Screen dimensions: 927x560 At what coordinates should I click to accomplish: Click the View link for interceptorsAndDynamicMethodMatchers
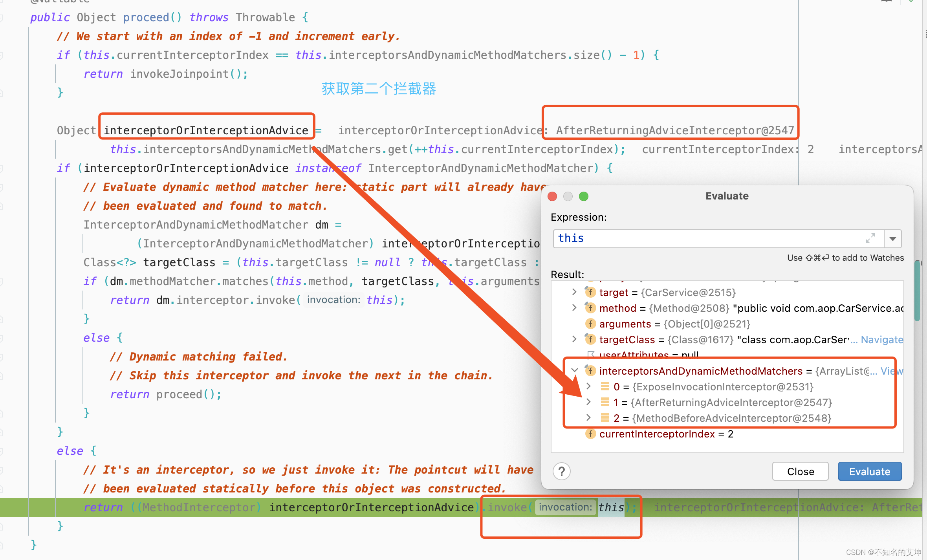click(x=892, y=371)
